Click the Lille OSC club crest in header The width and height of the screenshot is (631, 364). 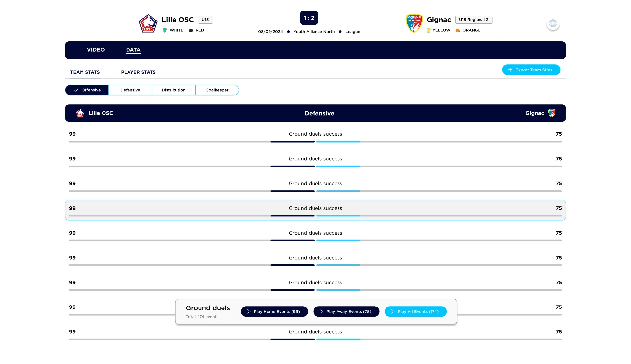tap(148, 24)
